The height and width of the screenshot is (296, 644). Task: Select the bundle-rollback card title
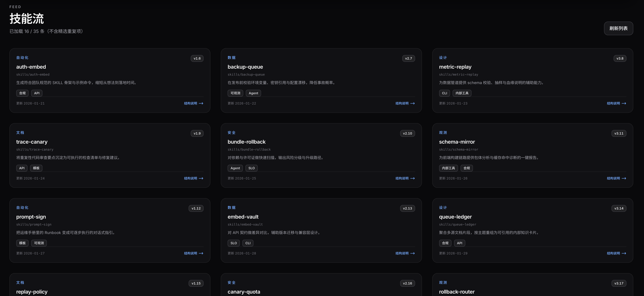tap(246, 142)
